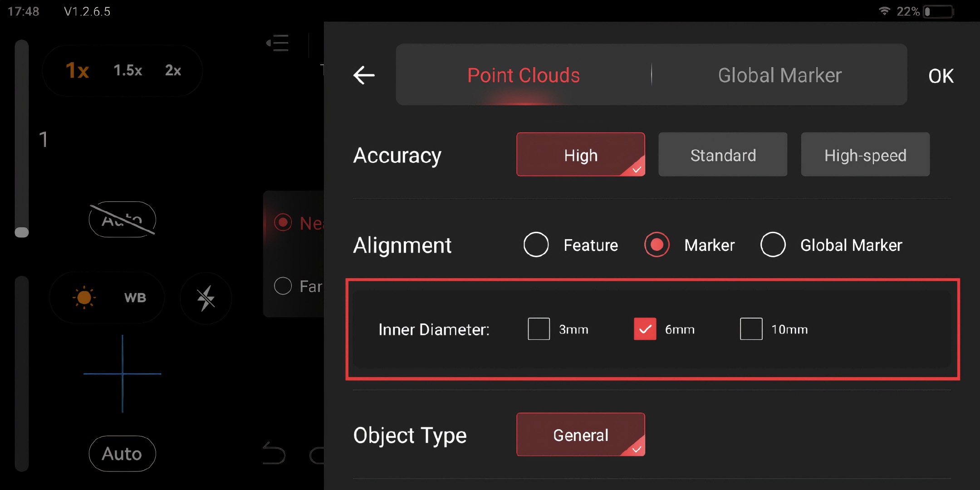
Task: Click the upper vertical slider handle
Action: pyautogui.click(x=22, y=232)
